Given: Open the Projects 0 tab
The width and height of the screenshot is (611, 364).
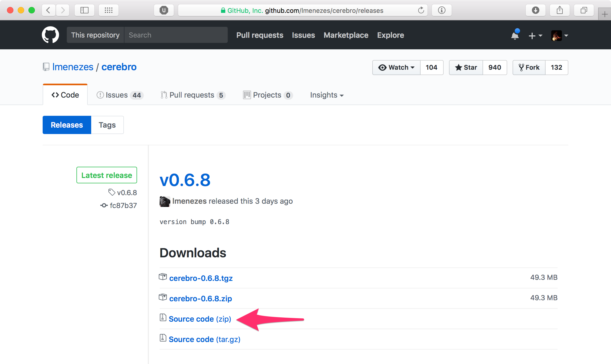Looking at the screenshot, I should pyautogui.click(x=268, y=95).
